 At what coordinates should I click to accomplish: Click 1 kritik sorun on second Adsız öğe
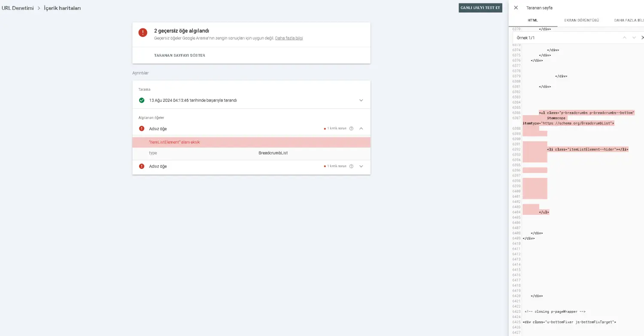337,166
